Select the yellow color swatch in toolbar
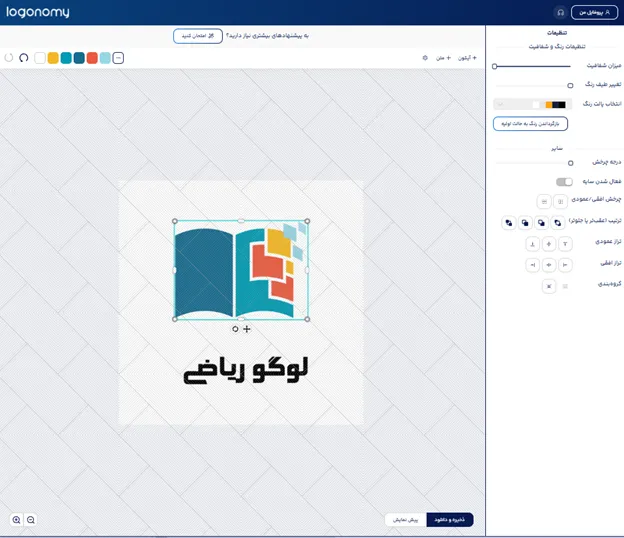This screenshot has height=538, width=624. [x=53, y=58]
